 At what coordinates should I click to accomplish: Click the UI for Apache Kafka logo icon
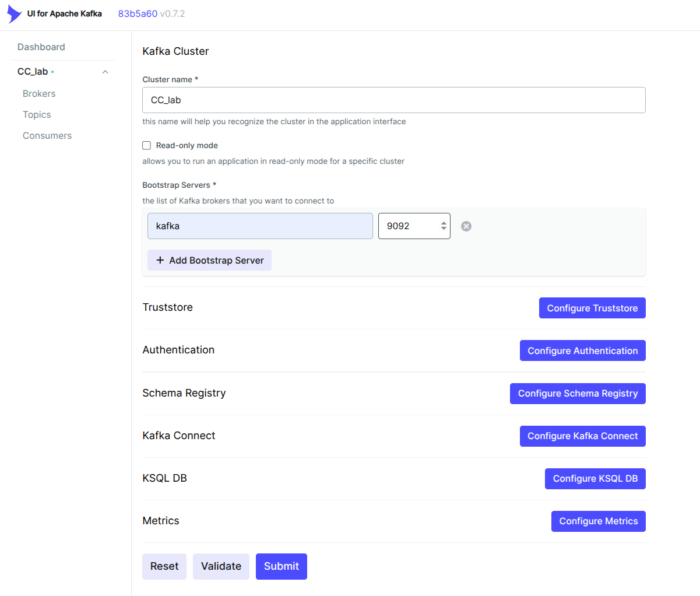point(14,14)
